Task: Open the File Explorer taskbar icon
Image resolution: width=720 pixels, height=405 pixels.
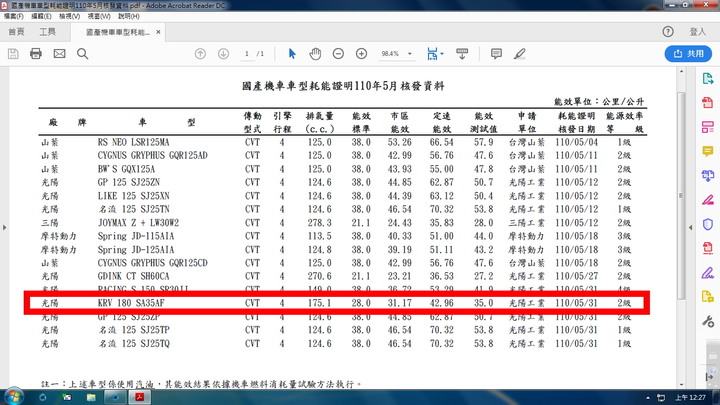Action: tap(91, 397)
